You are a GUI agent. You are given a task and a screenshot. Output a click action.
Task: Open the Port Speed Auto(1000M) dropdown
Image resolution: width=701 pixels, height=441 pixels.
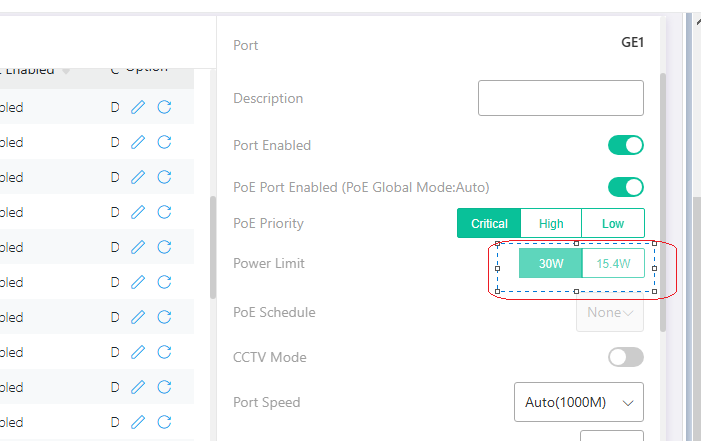(579, 402)
